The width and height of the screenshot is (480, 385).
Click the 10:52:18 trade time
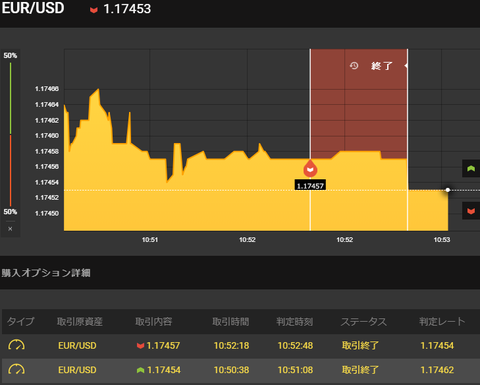pos(231,346)
